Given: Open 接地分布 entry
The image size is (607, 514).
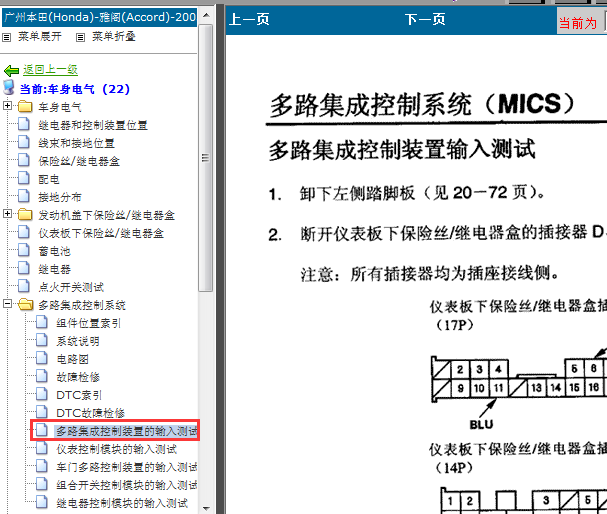Looking at the screenshot, I should tap(60, 197).
